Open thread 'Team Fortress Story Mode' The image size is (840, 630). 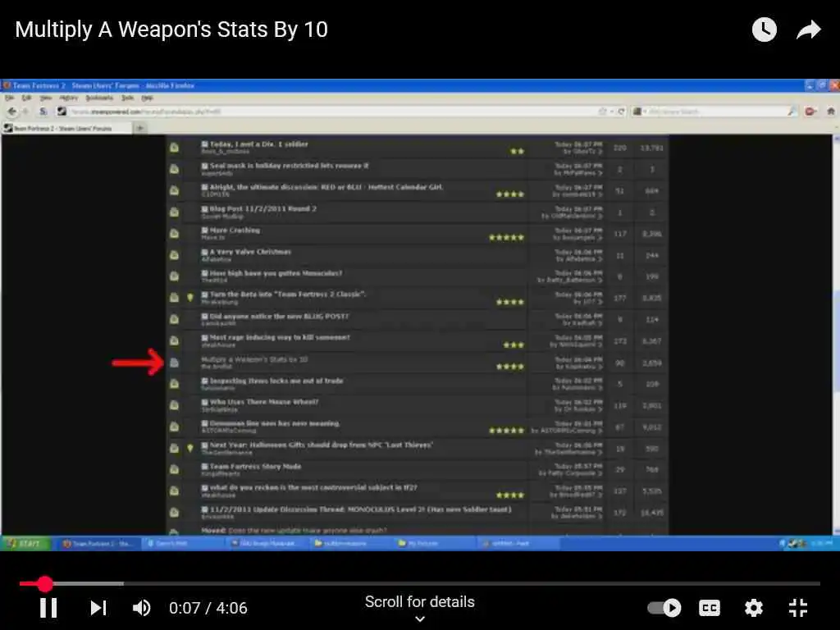pos(255,466)
